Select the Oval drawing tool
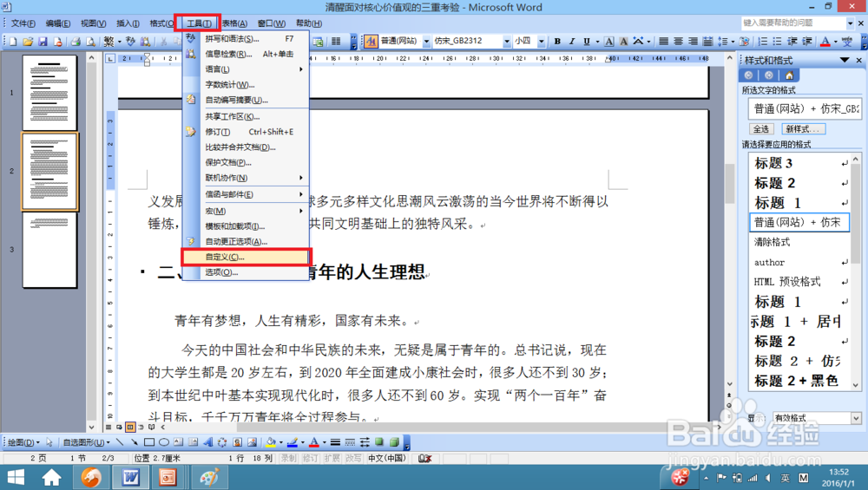This screenshot has width=868, height=490. [x=164, y=442]
